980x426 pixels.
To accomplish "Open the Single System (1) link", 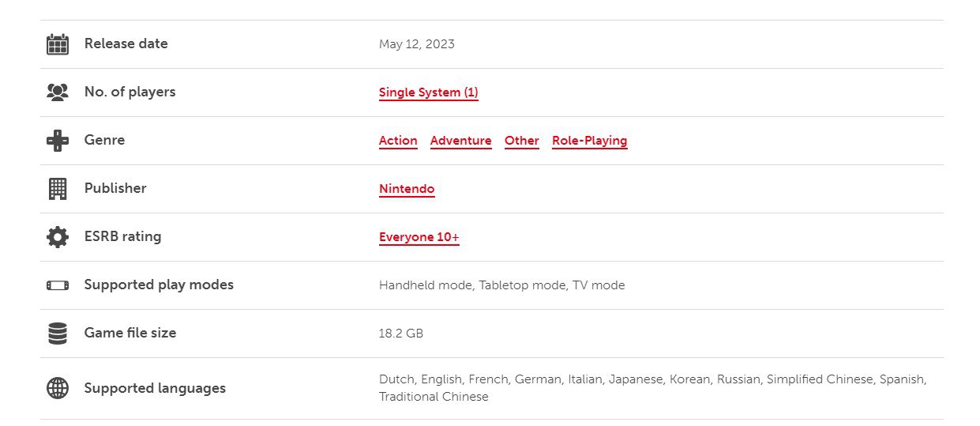I will coord(428,92).
